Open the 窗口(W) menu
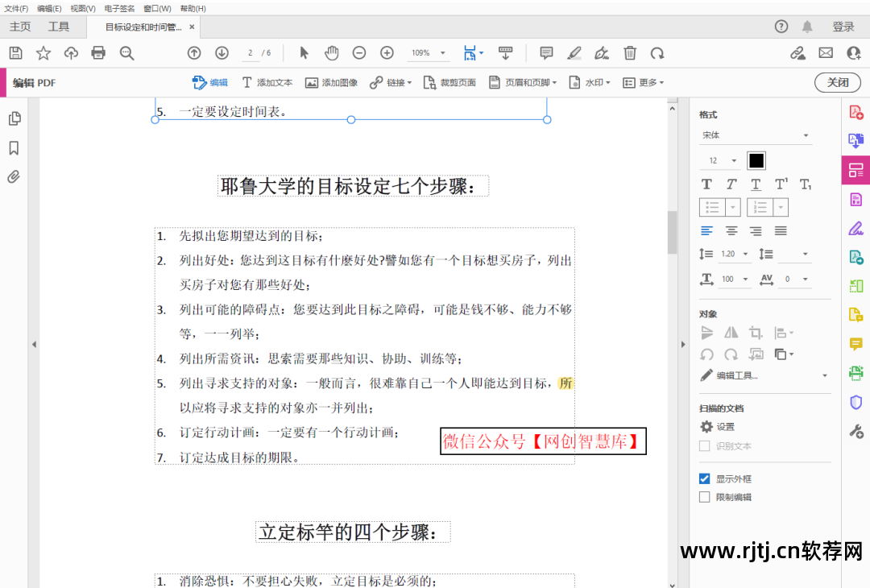This screenshot has height=588, width=870. point(157,8)
